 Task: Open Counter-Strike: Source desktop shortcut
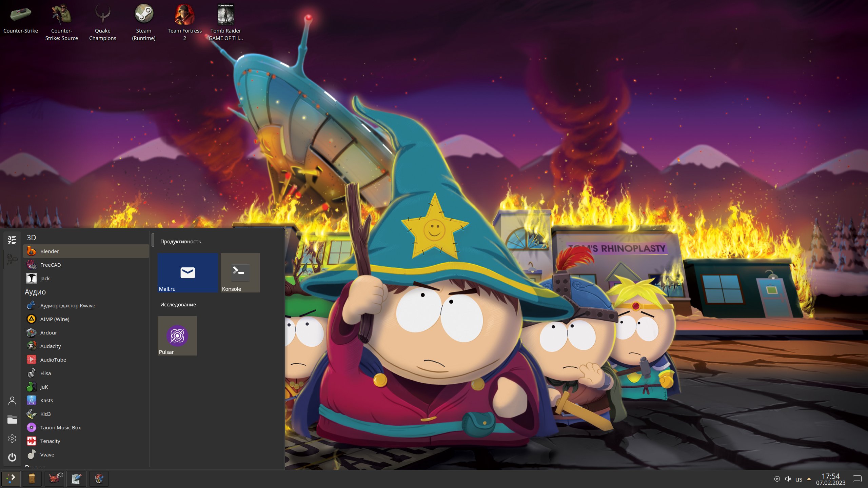point(62,22)
